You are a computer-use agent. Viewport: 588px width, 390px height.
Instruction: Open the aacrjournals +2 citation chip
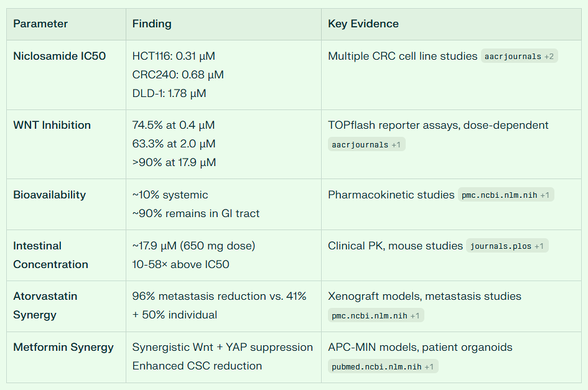(x=519, y=57)
